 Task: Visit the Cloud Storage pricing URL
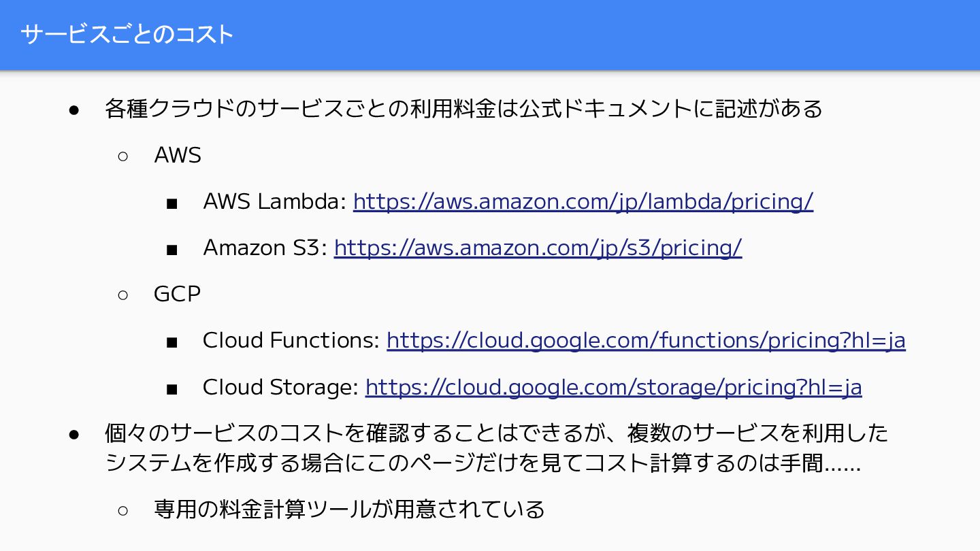[x=613, y=387]
